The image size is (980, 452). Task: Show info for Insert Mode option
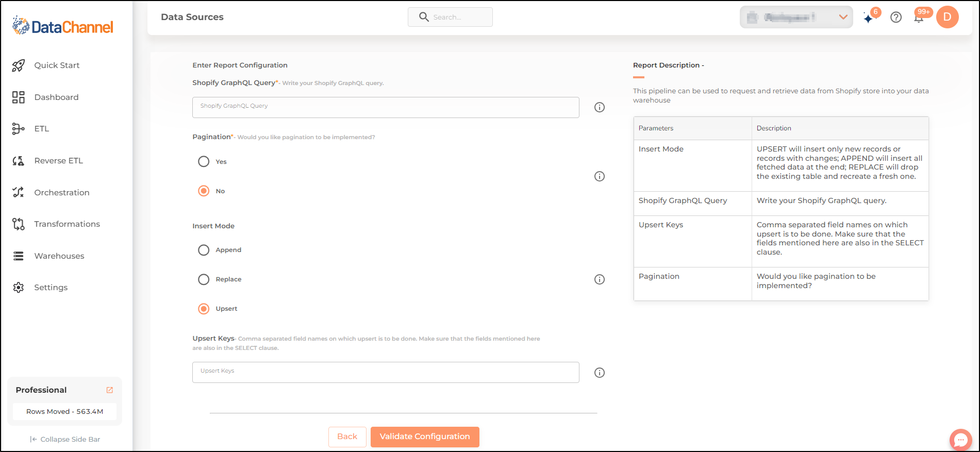pyautogui.click(x=600, y=279)
